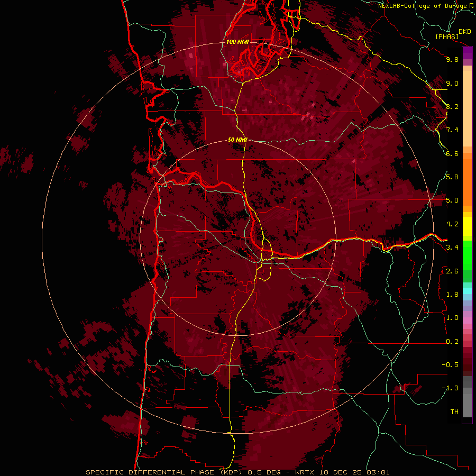Click the 3.4 scale value
Image resolution: width=476 pixels, height=476 pixels.
[x=452, y=248]
